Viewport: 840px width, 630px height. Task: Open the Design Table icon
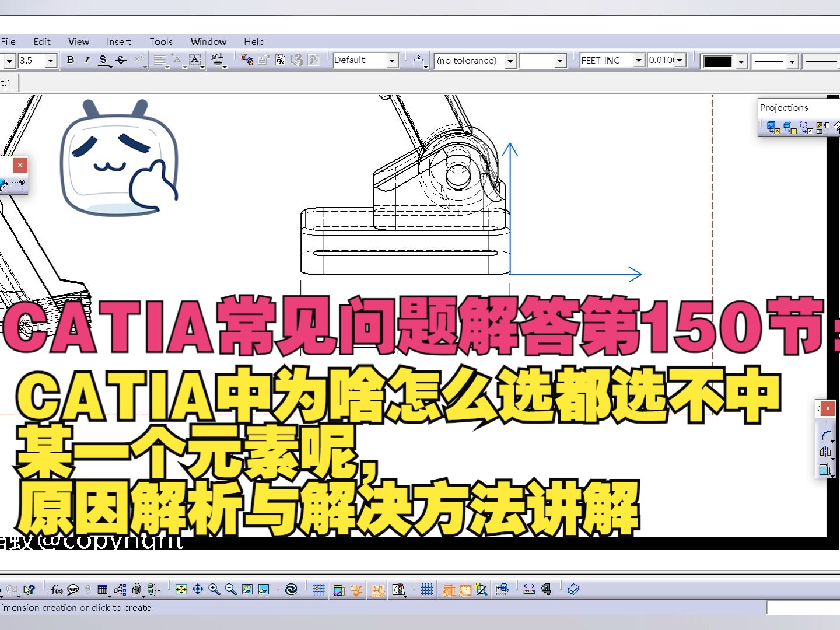point(103,589)
